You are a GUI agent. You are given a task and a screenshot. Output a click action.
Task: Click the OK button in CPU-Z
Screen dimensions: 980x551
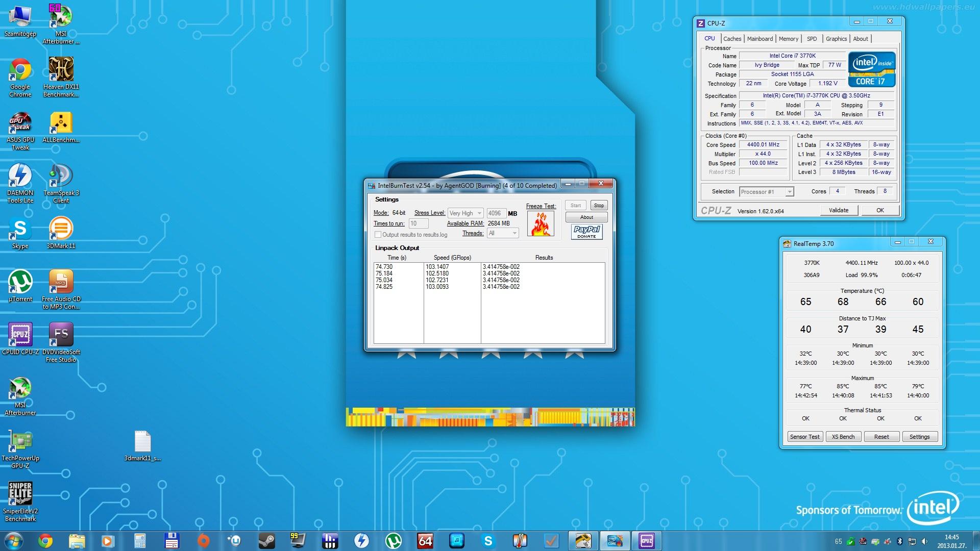[880, 210]
